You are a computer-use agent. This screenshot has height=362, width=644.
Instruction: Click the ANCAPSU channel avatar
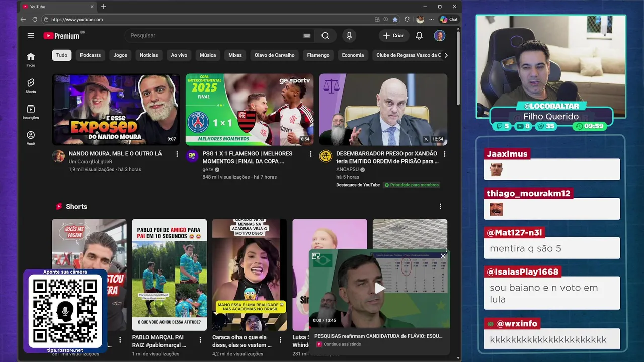326,156
